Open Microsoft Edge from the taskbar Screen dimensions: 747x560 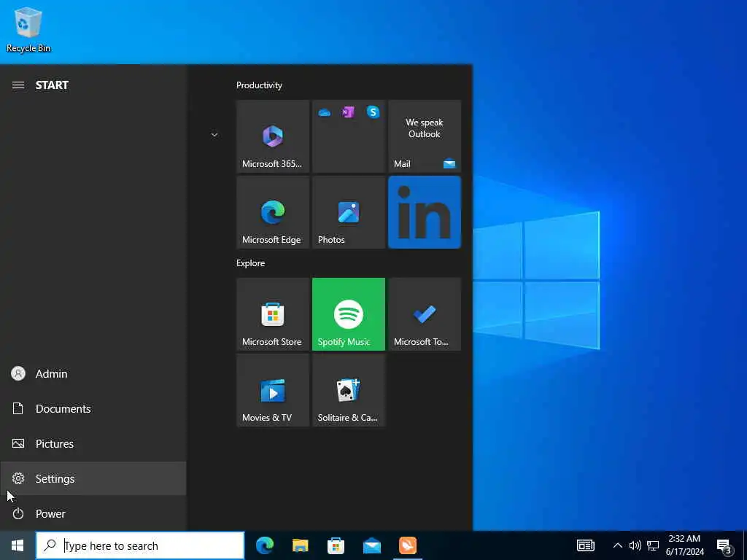click(265, 545)
